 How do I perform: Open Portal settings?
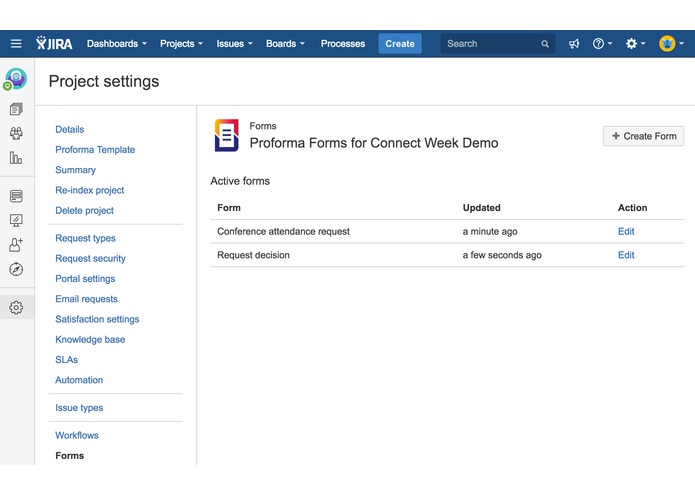[x=85, y=279]
